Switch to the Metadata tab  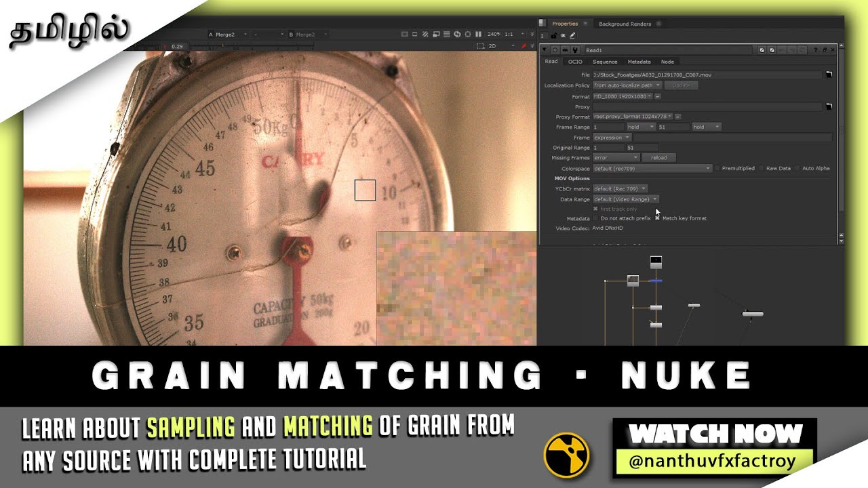(x=639, y=62)
